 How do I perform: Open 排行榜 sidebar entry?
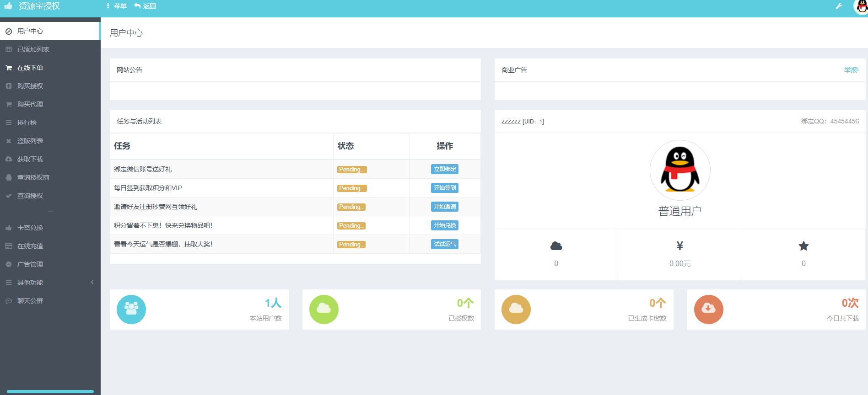click(50, 123)
